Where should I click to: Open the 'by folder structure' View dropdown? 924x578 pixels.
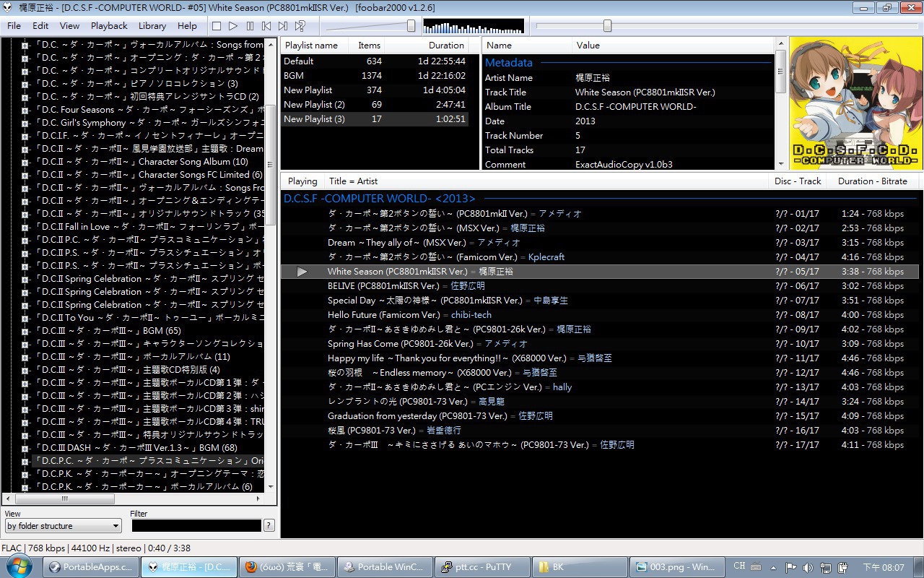[x=63, y=526]
